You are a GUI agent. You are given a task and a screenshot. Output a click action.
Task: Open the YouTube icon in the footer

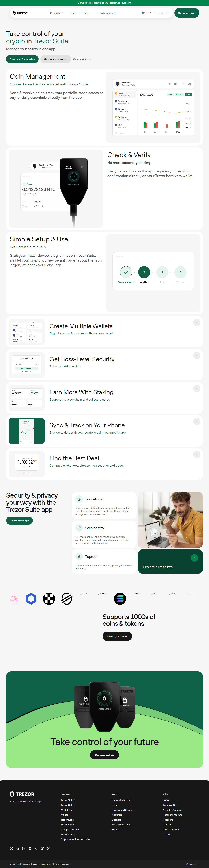coord(42,848)
